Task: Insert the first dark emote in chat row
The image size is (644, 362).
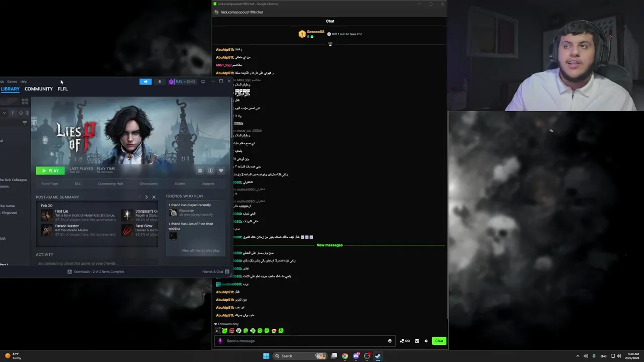Action: coord(218,331)
